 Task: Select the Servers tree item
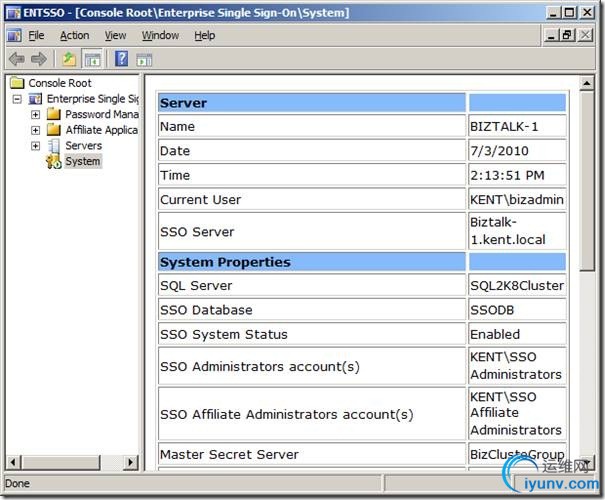coord(84,145)
